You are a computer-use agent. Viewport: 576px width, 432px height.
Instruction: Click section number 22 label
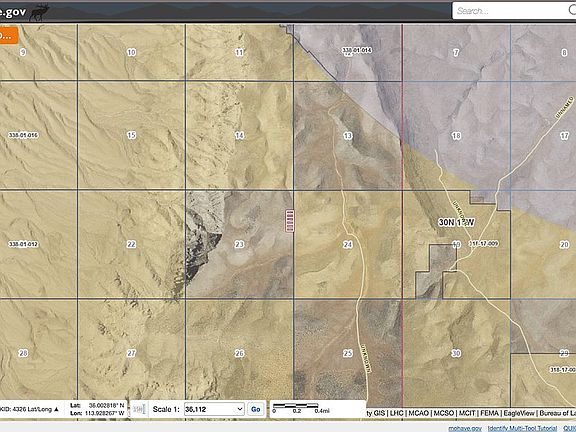click(132, 244)
